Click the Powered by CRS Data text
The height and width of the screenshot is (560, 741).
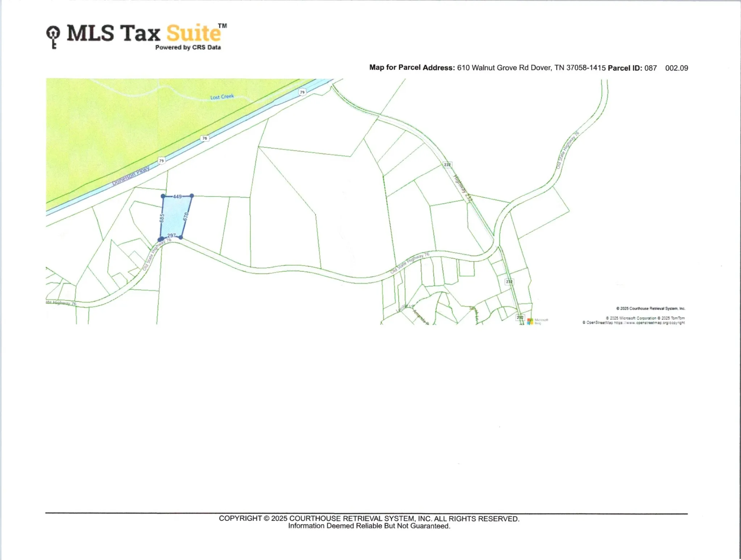[188, 47]
